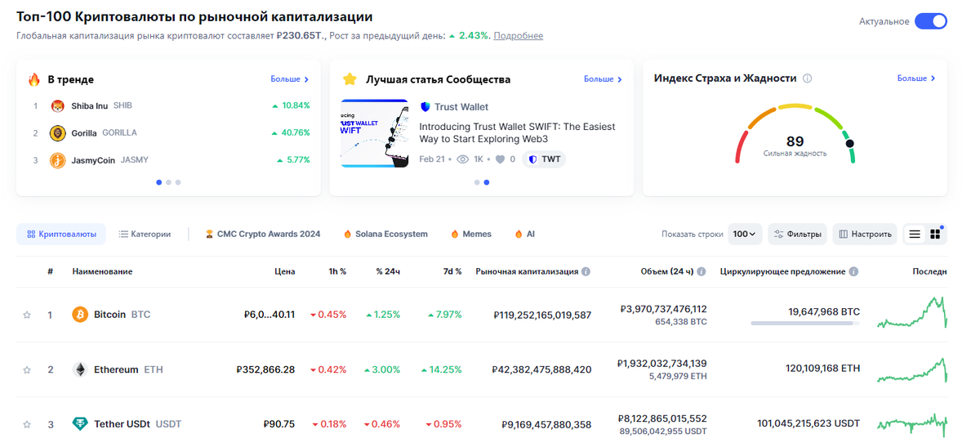
Task: Add Ethereum to watchlist with star
Action: click(27, 369)
